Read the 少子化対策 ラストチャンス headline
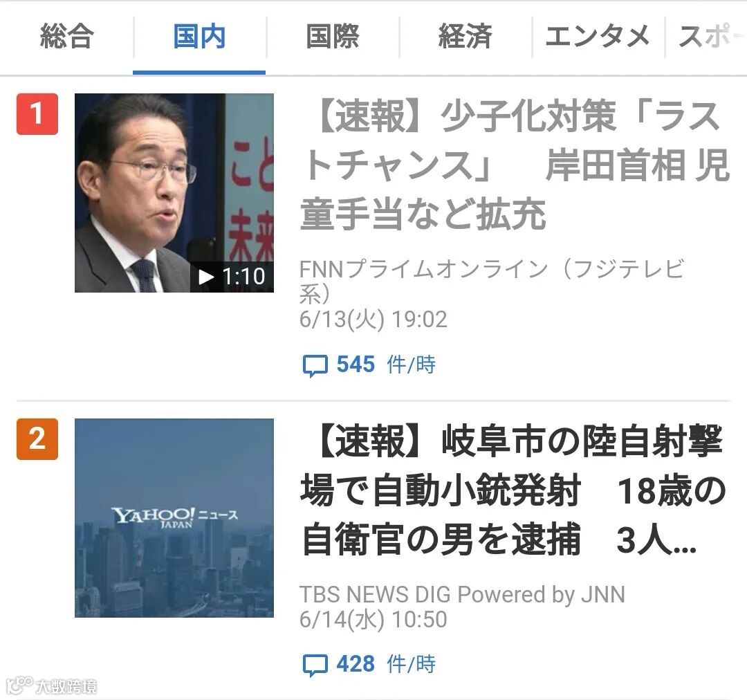Screen dimensions: 747x700 (515, 165)
